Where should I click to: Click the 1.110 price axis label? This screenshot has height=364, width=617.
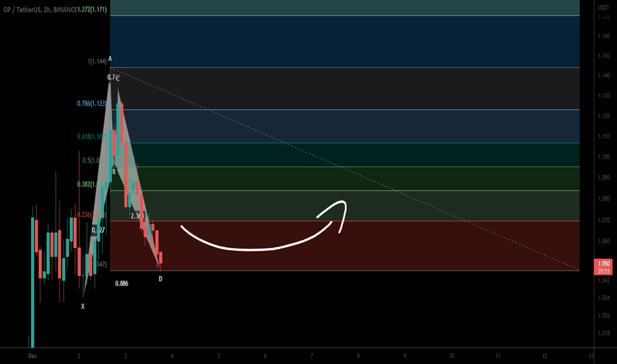(x=604, y=136)
